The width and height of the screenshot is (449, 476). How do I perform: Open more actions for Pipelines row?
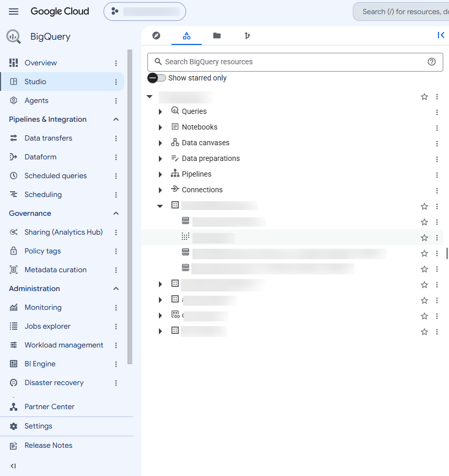(x=437, y=175)
